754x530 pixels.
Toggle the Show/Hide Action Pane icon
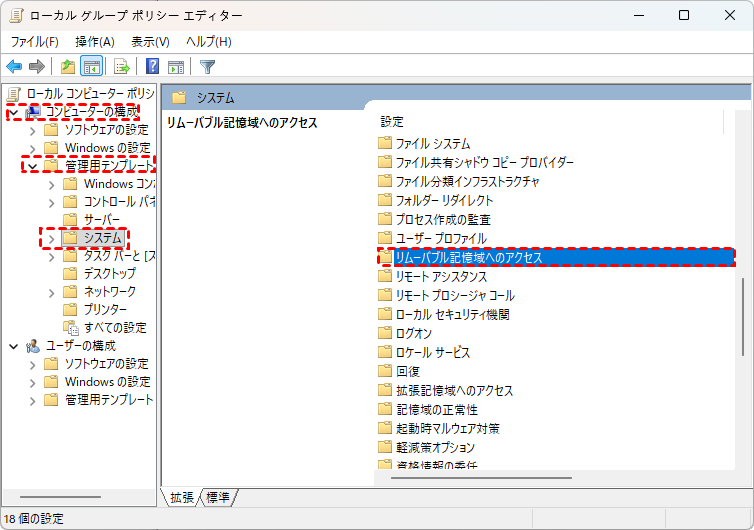pos(176,67)
